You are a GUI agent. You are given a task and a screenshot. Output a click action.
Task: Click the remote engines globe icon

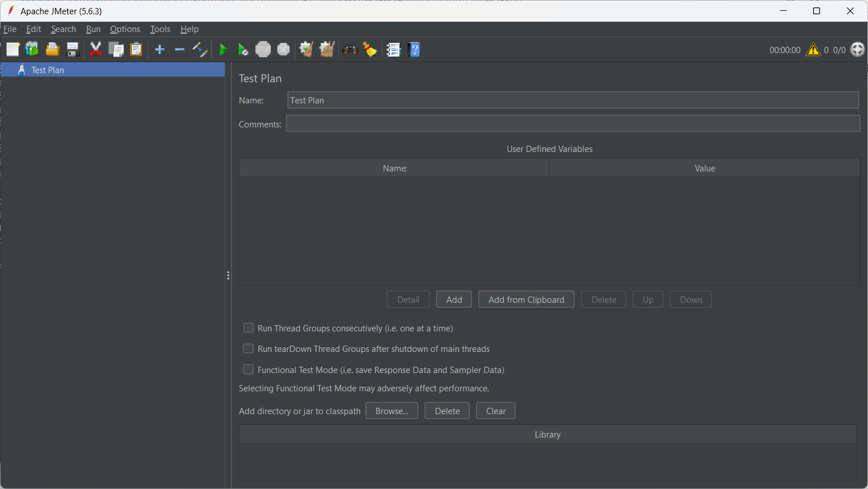point(858,50)
